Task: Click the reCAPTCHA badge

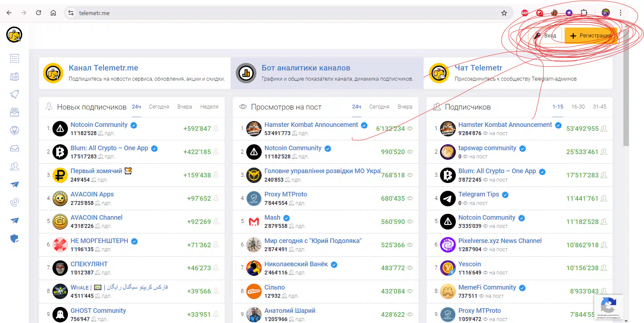Action: point(608,307)
